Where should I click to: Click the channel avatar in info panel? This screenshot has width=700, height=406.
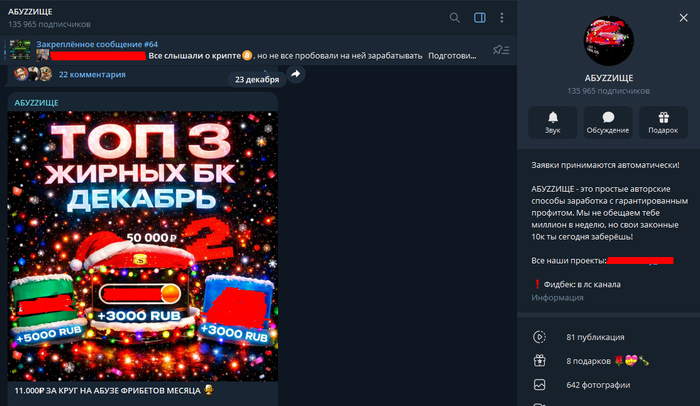[x=608, y=42]
